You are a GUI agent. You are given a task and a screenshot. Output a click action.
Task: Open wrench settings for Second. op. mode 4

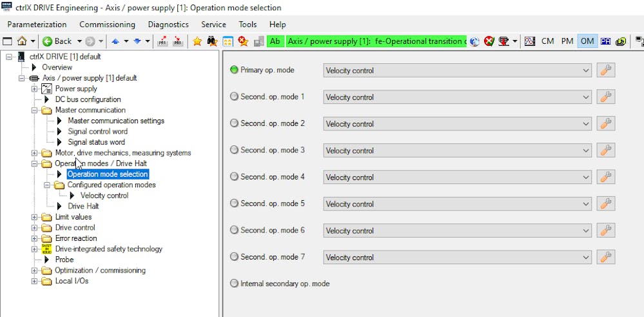click(x=605, y=177)
